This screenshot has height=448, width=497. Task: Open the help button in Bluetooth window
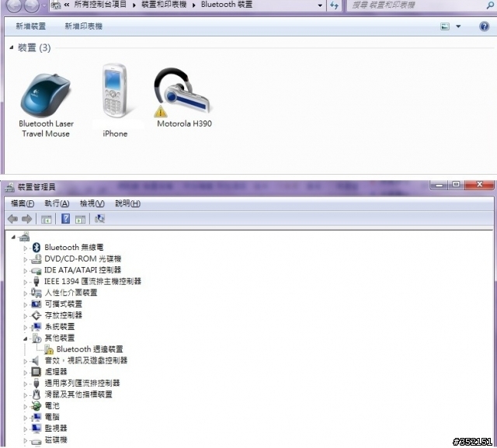click(x=484, y=26)
